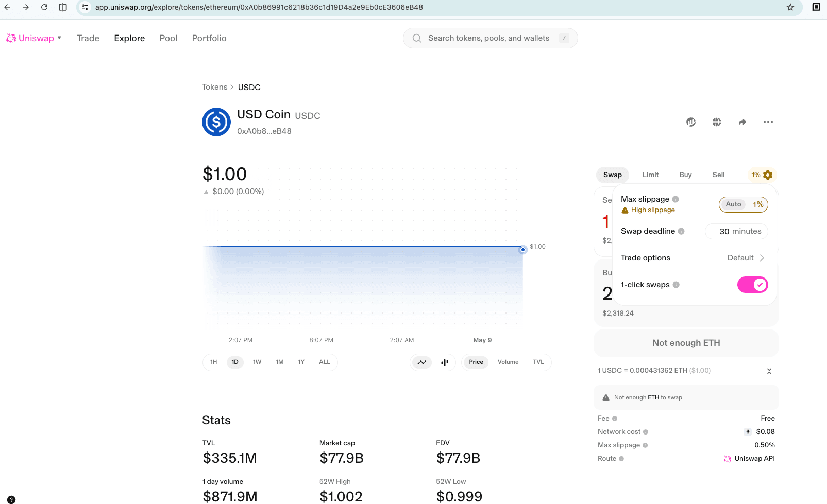The image size is (827, 504).
Task: Show info for Route row
Action: click(621, 459)
